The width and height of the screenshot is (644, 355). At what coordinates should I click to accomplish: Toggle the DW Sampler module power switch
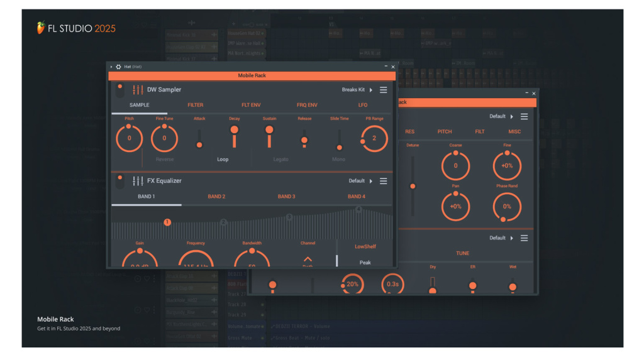click(x=119, y=89)
